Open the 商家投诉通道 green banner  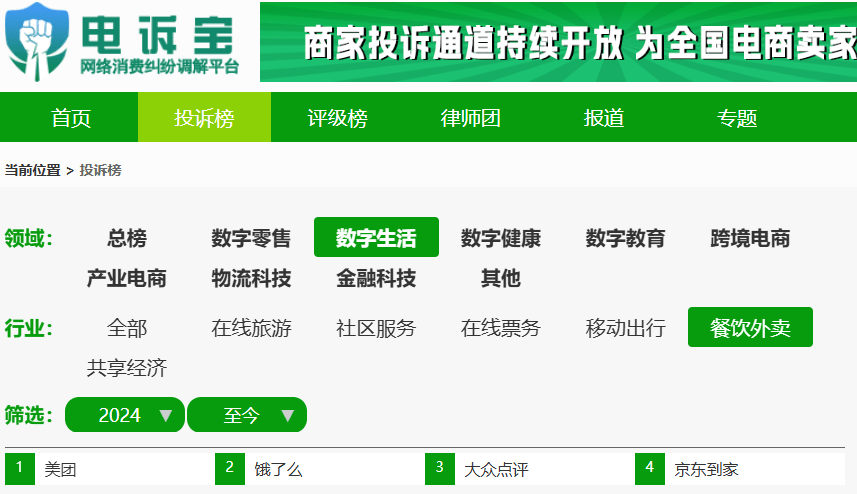pyautogui.click(x=558, y=43)
